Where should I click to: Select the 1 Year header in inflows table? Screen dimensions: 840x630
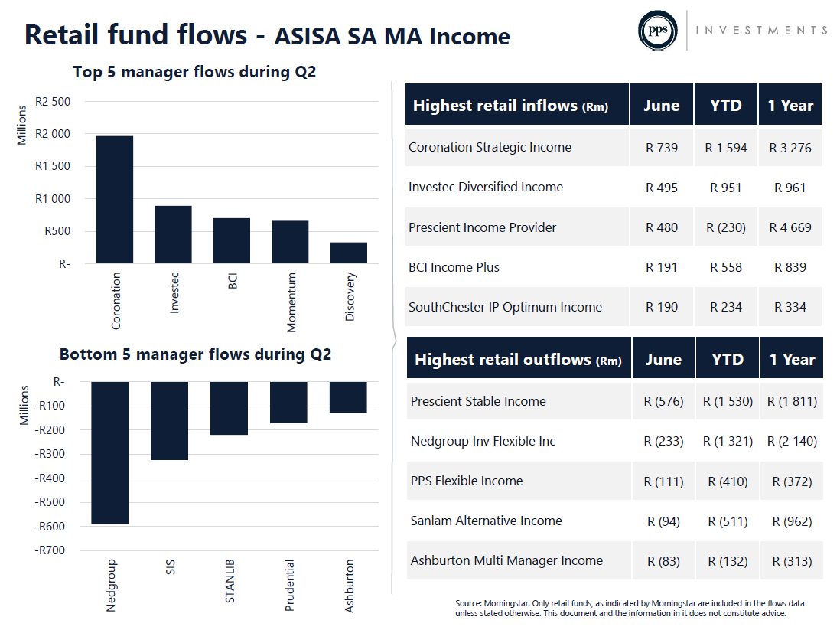(x=790, y=105)
